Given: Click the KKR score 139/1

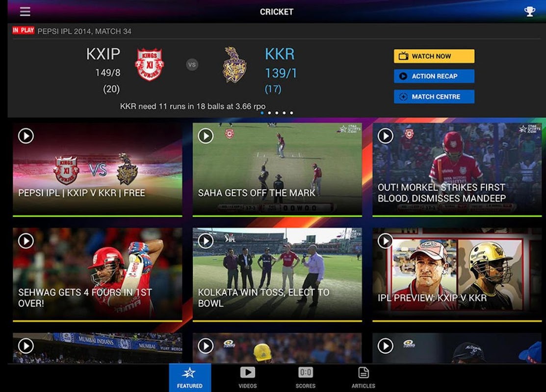Looking at the screenshot, I should [281, 73].
